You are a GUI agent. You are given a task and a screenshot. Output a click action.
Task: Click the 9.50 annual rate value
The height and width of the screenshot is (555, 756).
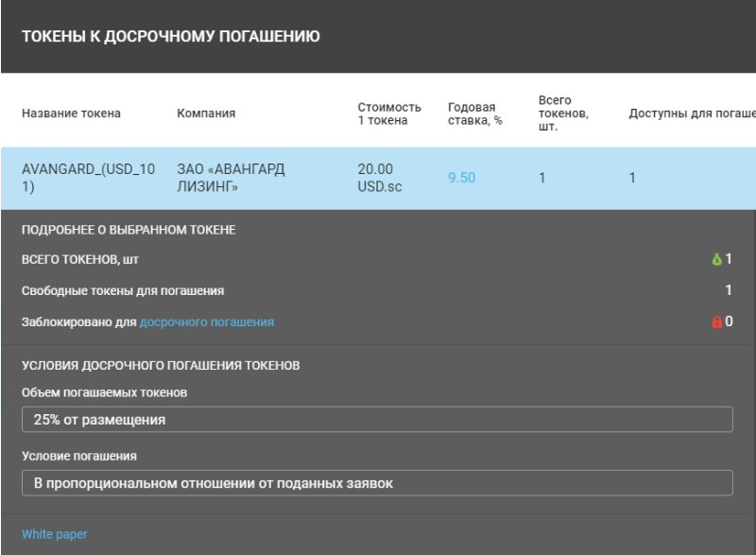(461, 178)
